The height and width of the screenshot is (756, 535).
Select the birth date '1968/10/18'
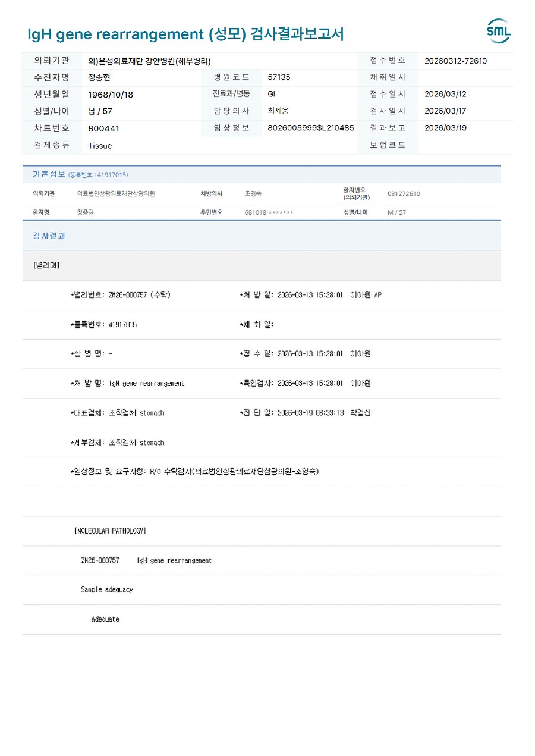pyautogui.click(x=111, y=95)
